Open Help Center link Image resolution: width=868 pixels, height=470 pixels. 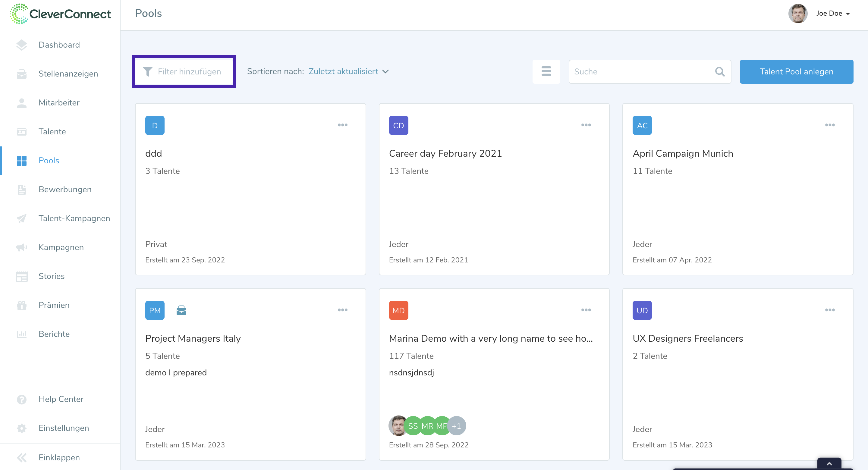[61, 399]
